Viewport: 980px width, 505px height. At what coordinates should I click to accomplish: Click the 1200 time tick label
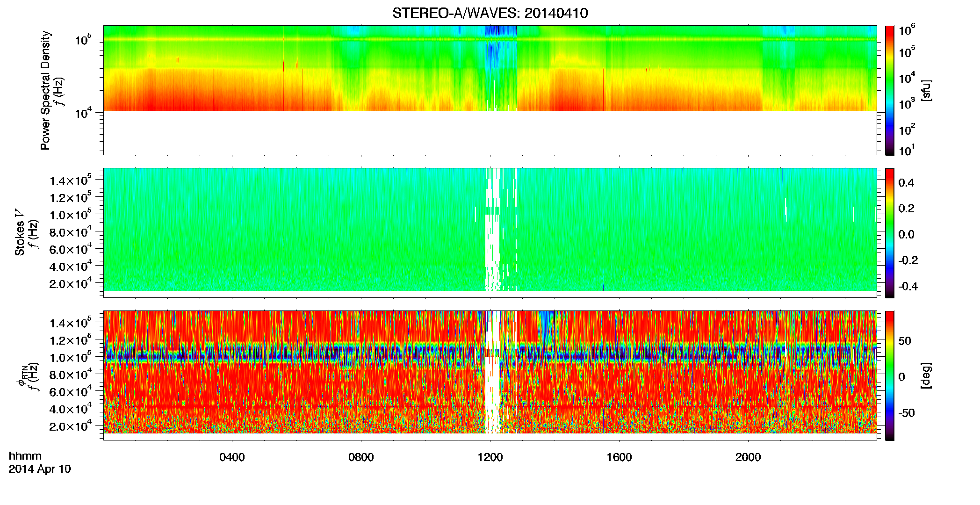coord(490,457)
